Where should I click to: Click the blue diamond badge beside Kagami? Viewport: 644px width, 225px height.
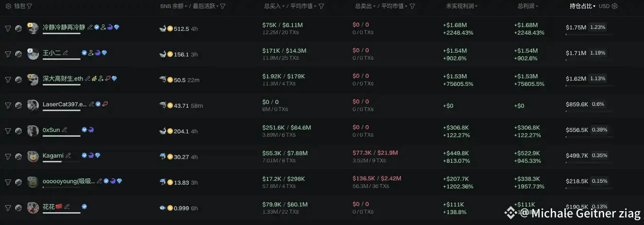click(98, 155)
